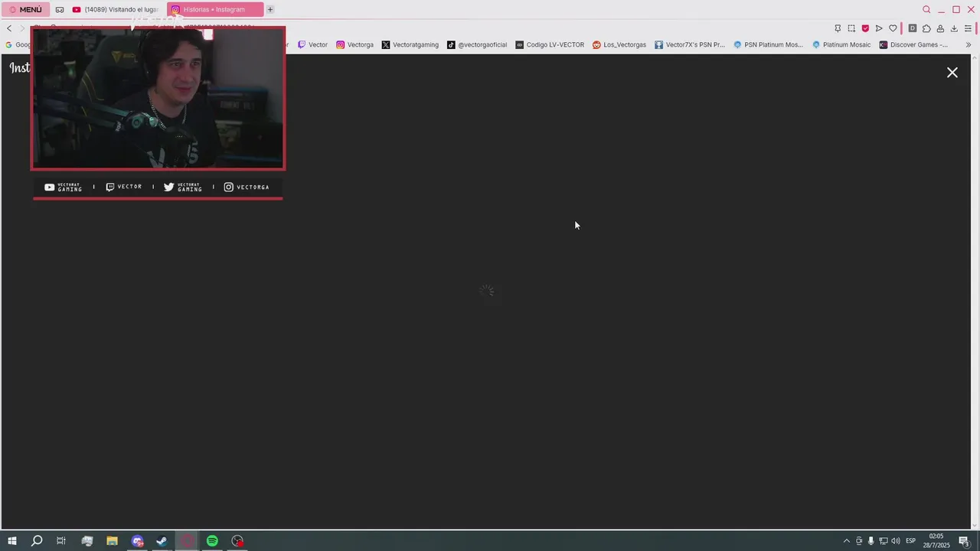980x551 pixels.
Task: Open the PSN Platinum Mos... bookmark
Action: [x=768, y=44]
